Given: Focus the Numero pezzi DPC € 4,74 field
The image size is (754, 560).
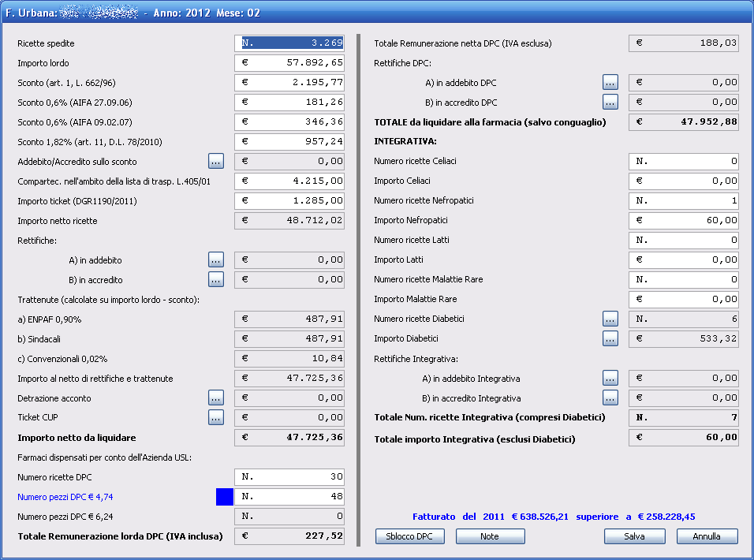Looking at the screenshot, I should pos(289,497).
